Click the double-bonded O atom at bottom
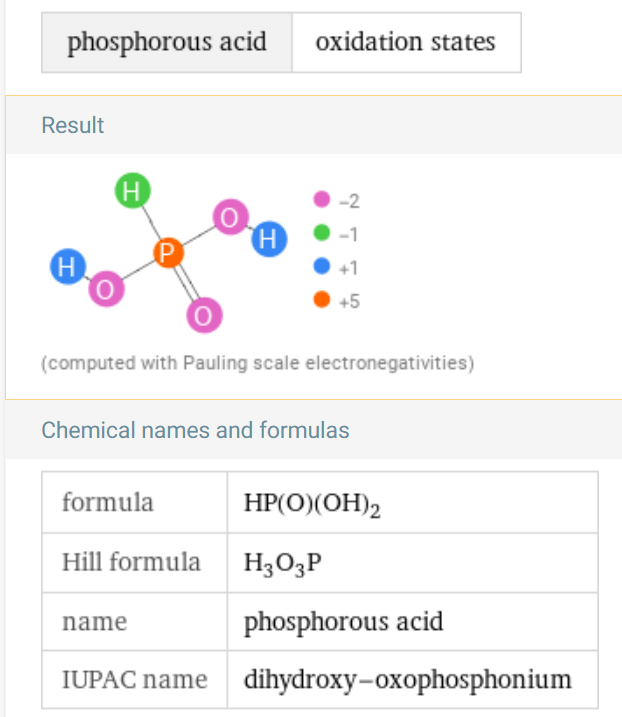Viewport: 622px width, 717px height. [x=204, y=316]
